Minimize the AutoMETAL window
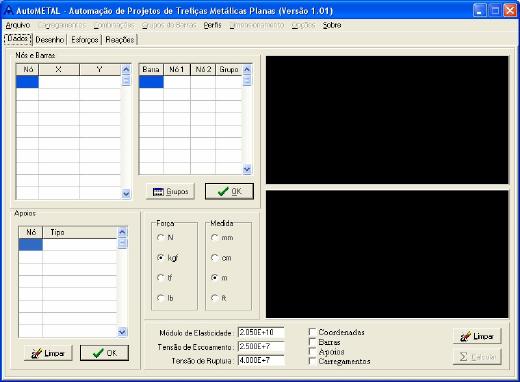The height and width of the screenshot is (382, 520). (x=479, y=11)
